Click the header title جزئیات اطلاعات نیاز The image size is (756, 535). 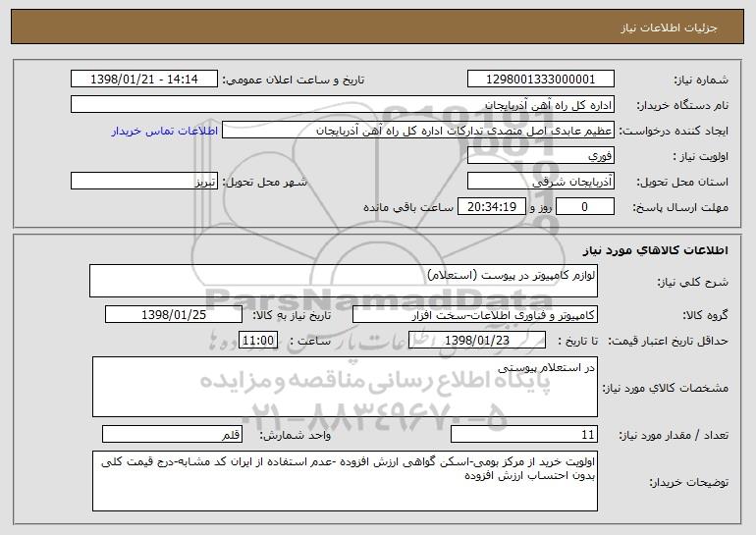click(669, 27)
